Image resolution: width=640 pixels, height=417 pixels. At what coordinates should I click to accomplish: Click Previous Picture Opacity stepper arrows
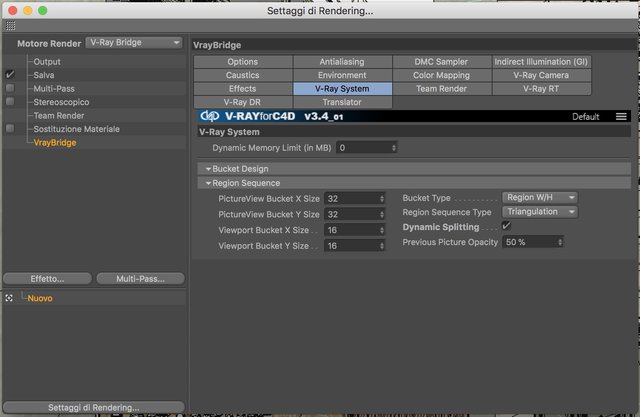coord(560,242)
